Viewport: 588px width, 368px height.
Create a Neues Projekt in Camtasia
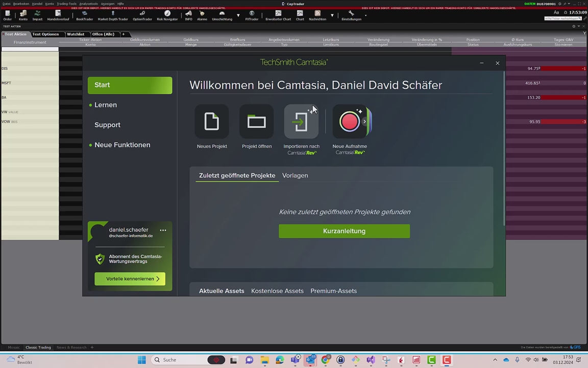coord(212,122)
